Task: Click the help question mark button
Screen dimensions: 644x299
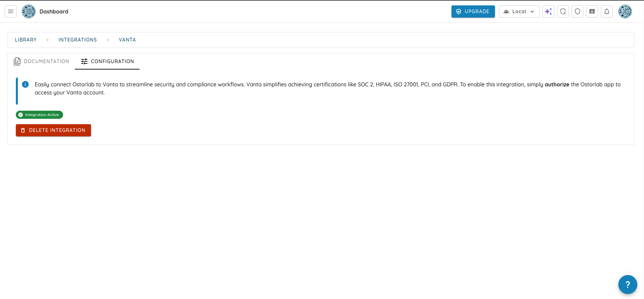Action: click(x=627, y=284)
